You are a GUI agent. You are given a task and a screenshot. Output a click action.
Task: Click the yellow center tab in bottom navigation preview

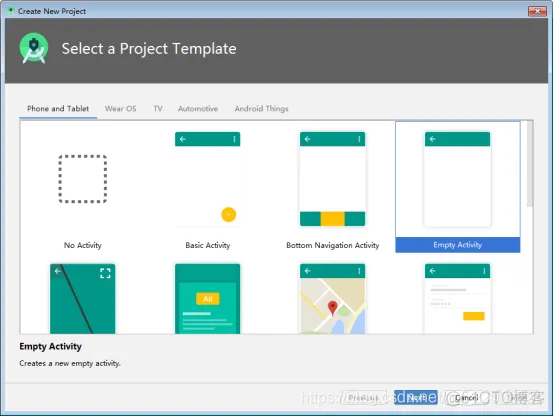(x=332, y=219)
